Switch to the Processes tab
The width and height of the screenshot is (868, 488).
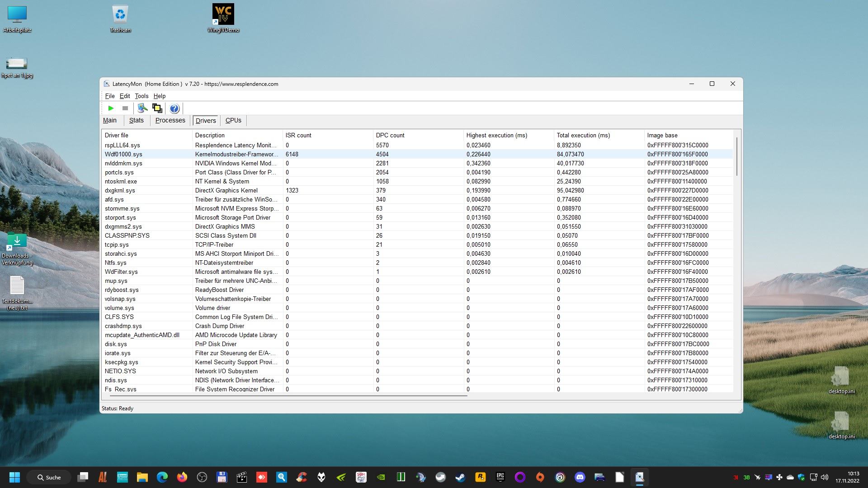tap(170, 120)
